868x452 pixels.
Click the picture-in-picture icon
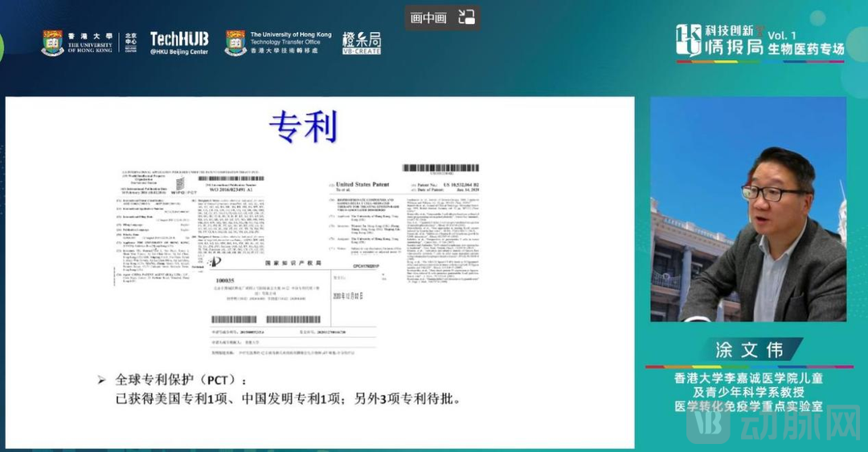click(x=466, y=18)
